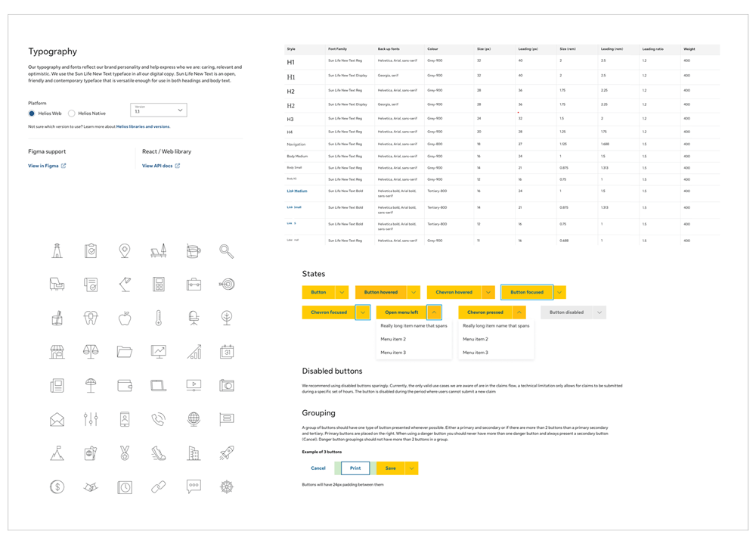The height and width of the screenshot is (544, 756).
Task: Click the desk lamp icon
Action: tap(125, 284)
